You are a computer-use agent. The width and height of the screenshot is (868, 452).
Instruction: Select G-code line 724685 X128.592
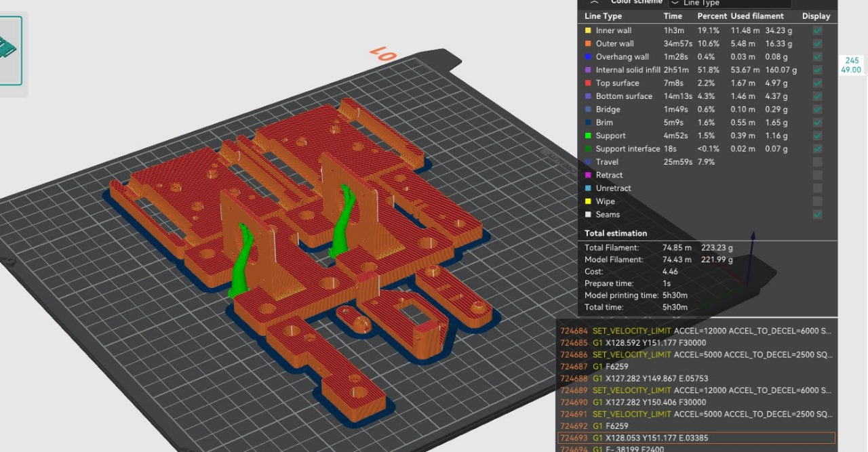tap(697, 343)
